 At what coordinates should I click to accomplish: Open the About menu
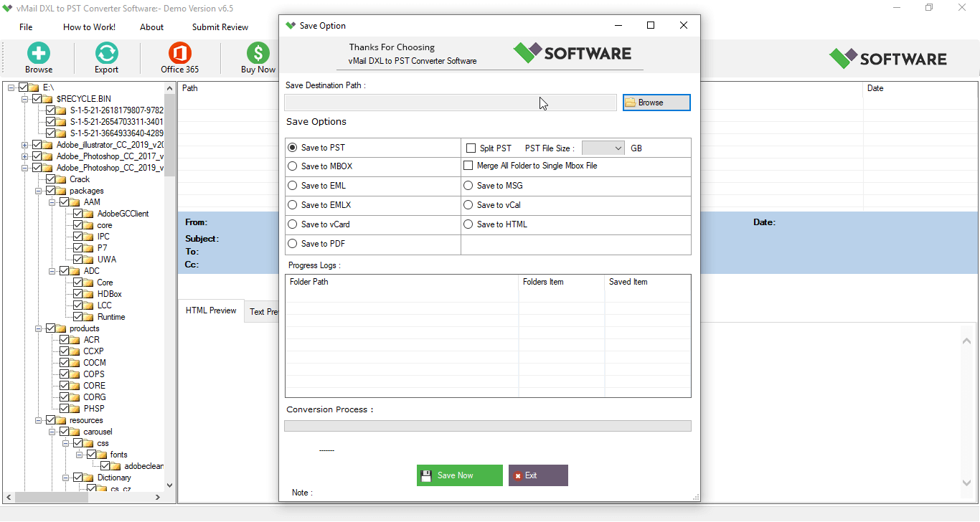(x=151, y=27)
